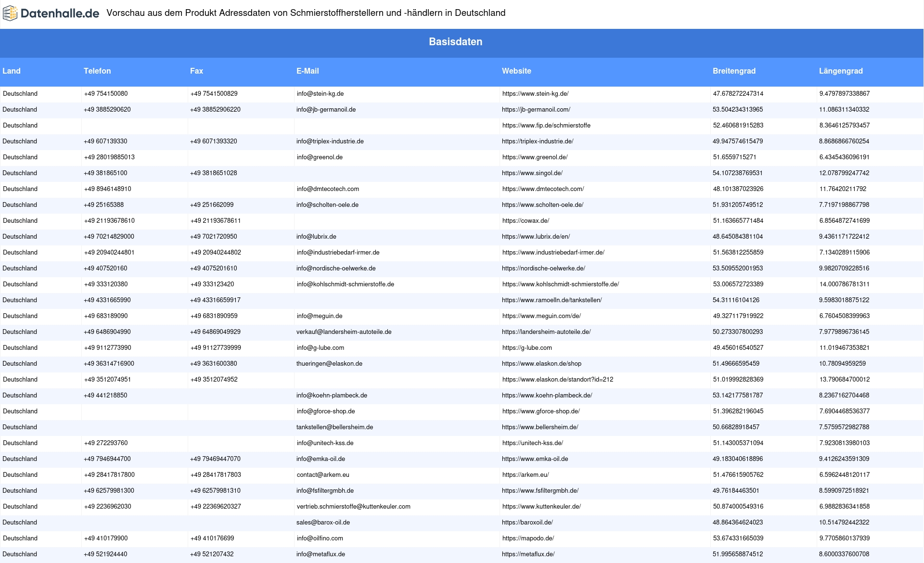924x563 pixels.
Task: Select fax +49 3818651028
Action: click(x=214, y=173)
